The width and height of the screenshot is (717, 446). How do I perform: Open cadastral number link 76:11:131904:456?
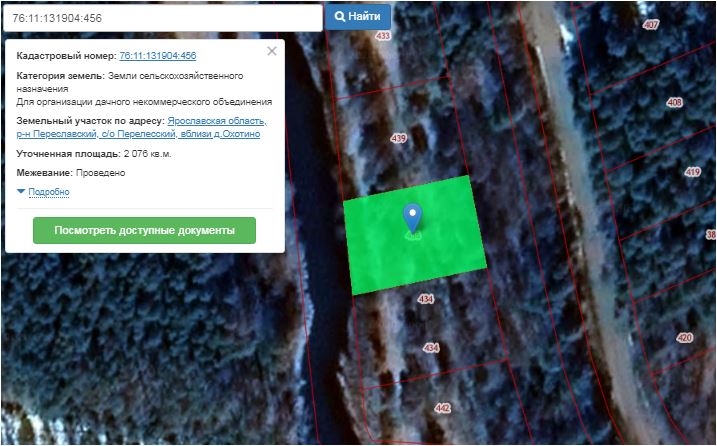(158, 56)
